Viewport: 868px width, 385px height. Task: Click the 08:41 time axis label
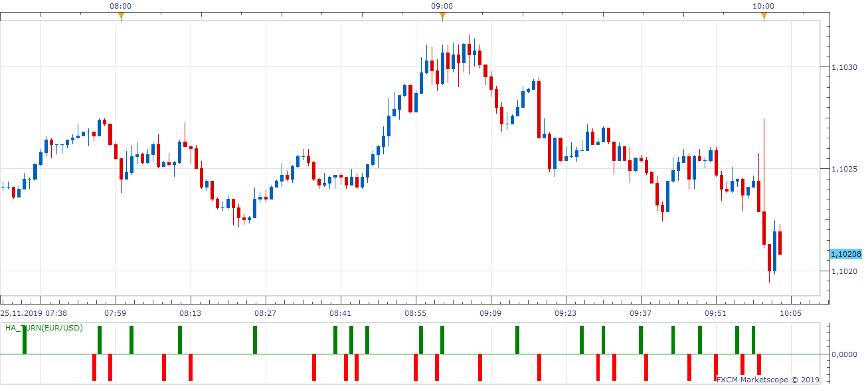[341, 313]
